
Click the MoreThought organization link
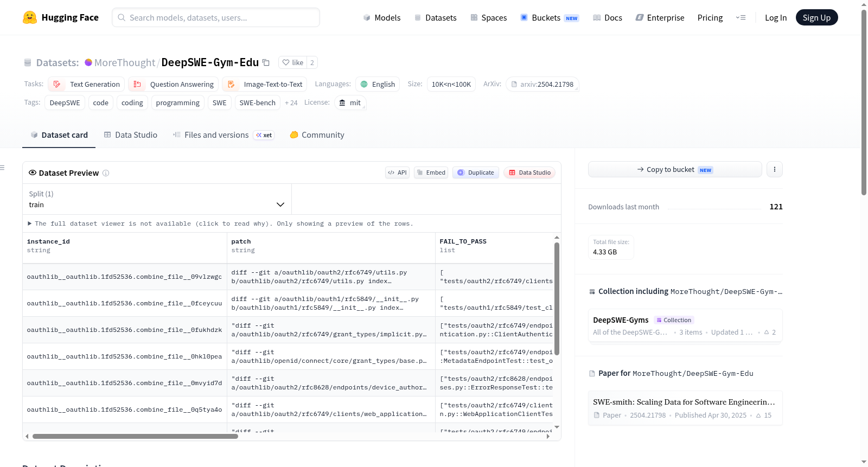point(125,62)
